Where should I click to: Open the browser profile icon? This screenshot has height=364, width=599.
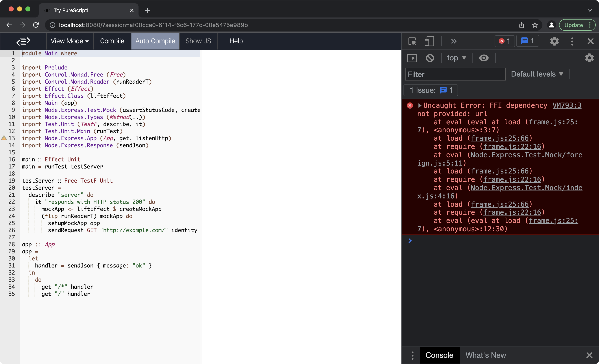point(551,25)
